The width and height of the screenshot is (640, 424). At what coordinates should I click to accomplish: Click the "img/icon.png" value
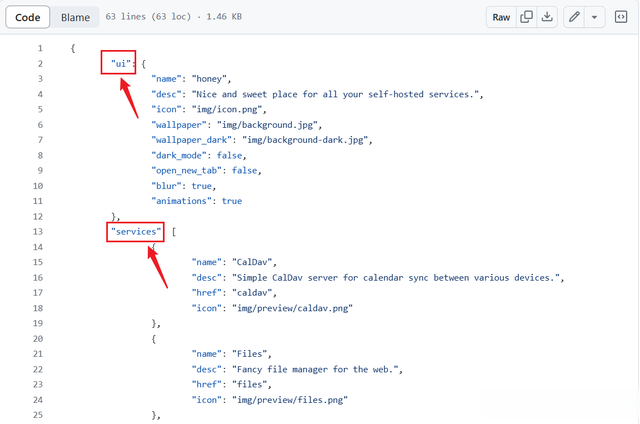coord(227,109)
